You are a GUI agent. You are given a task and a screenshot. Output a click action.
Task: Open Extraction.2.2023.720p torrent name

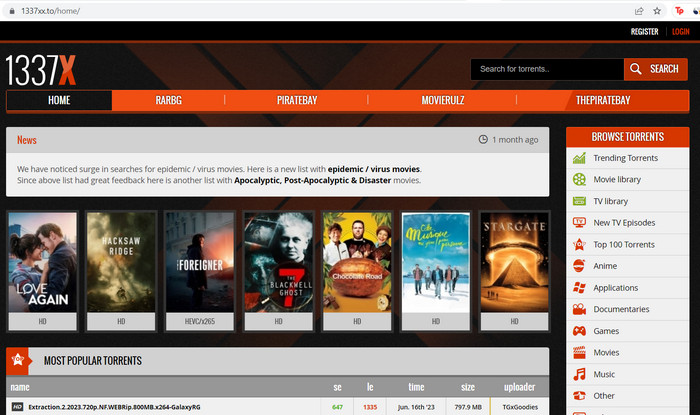tap(114, 407)
